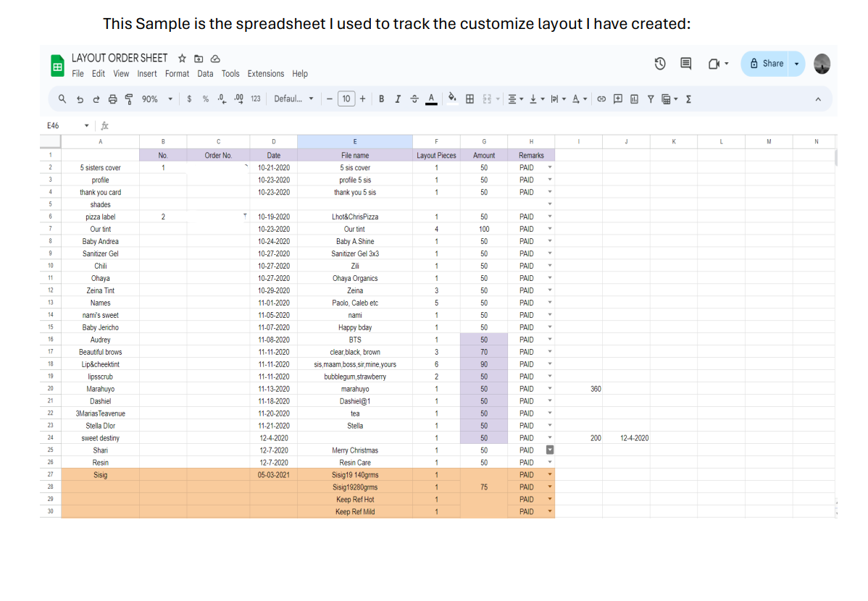Open the zoom 90% dropdown
The height and width of the screenshot is (601, 868).
(157, 99)
